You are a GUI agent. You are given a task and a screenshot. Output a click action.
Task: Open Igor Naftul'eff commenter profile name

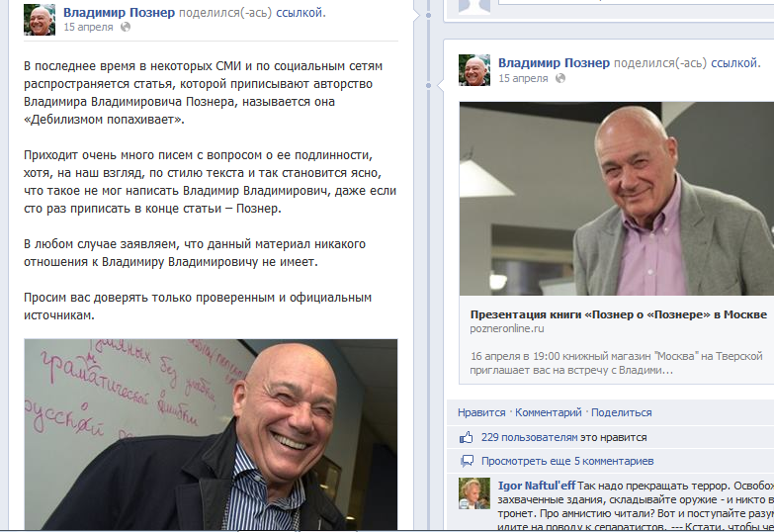click(x=537, y=486)
